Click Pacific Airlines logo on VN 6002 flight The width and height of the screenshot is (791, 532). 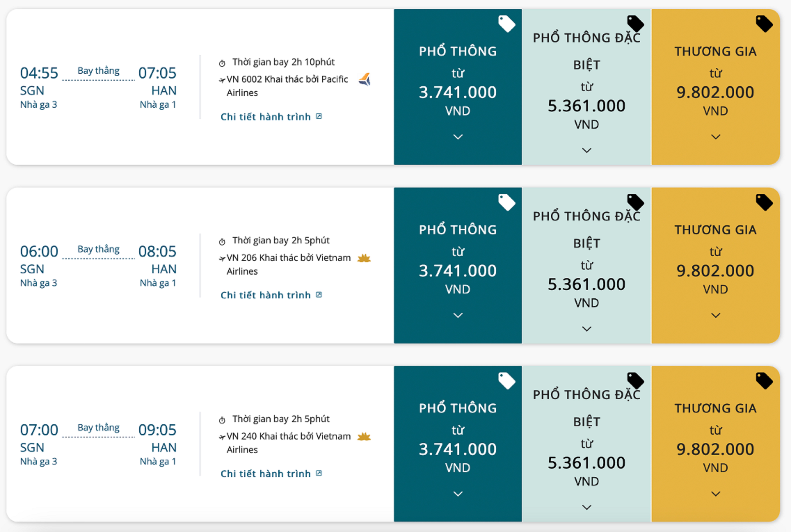[365, 80]
